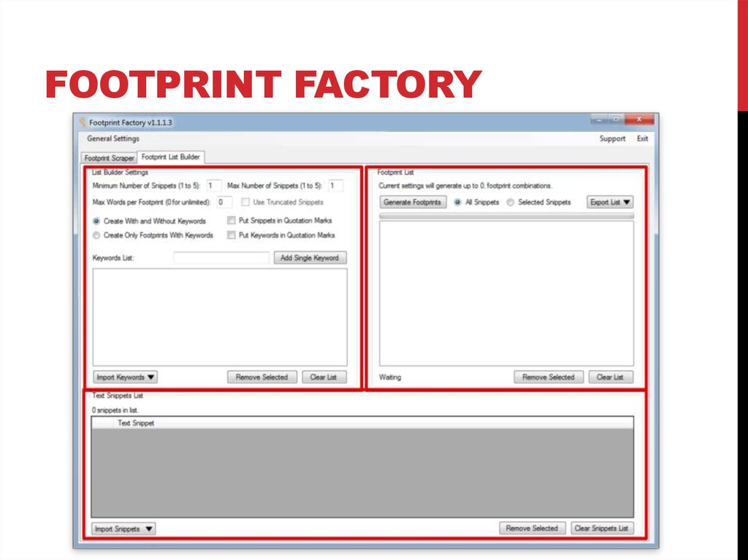748x560 pixels.
Task: Click the Footprint Factory title bar icon
Action: tap(83, 123)
